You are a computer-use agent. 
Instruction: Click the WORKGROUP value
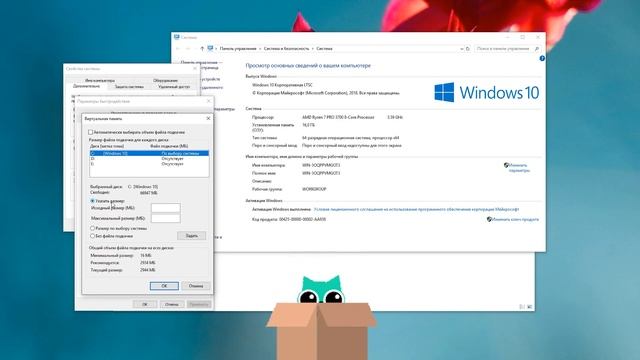click(x=314, y=189)
